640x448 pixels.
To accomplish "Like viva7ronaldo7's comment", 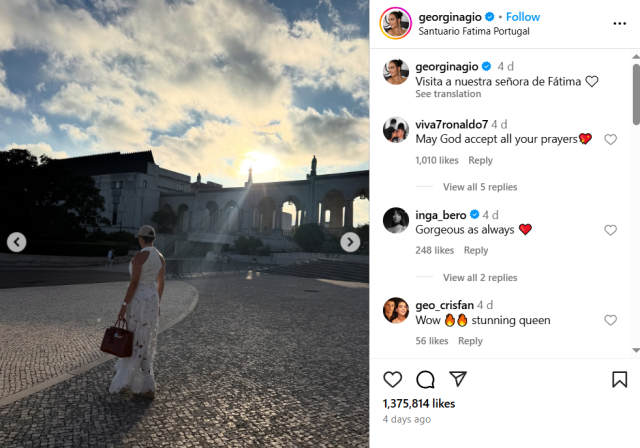I will [x=610, y=140].
